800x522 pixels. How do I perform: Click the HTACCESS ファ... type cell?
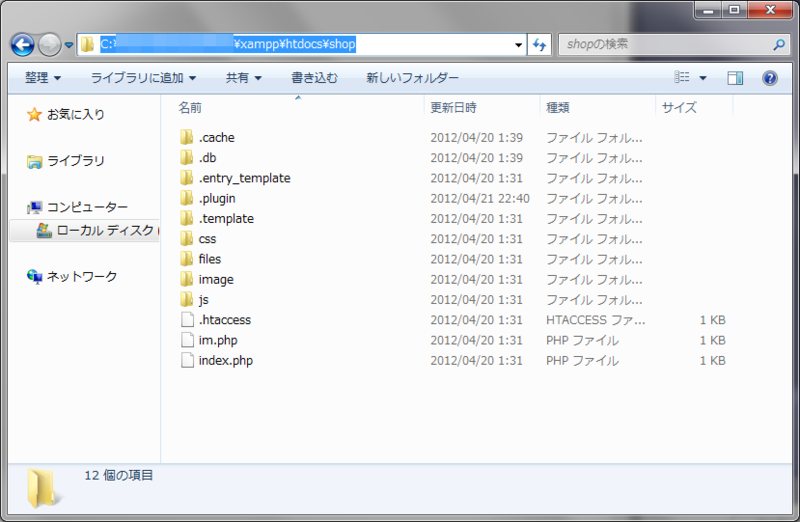pos(595,320)
